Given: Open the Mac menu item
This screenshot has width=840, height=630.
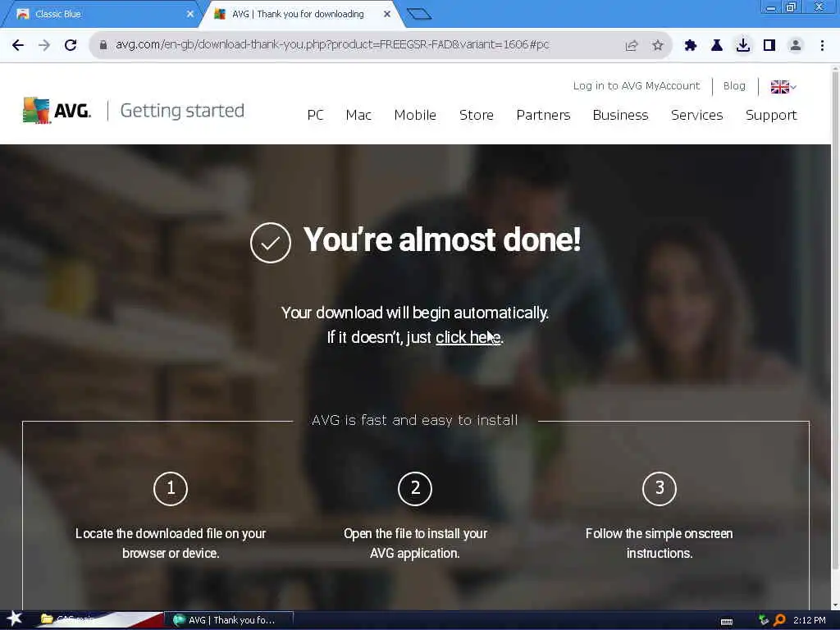Looking at the screenshot, I should (358, 115).
